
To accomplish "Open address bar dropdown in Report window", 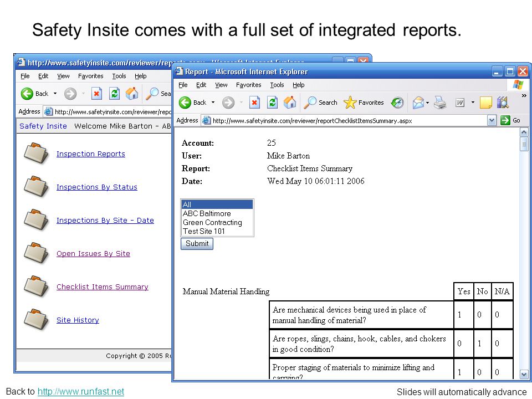I will point(492,120).
